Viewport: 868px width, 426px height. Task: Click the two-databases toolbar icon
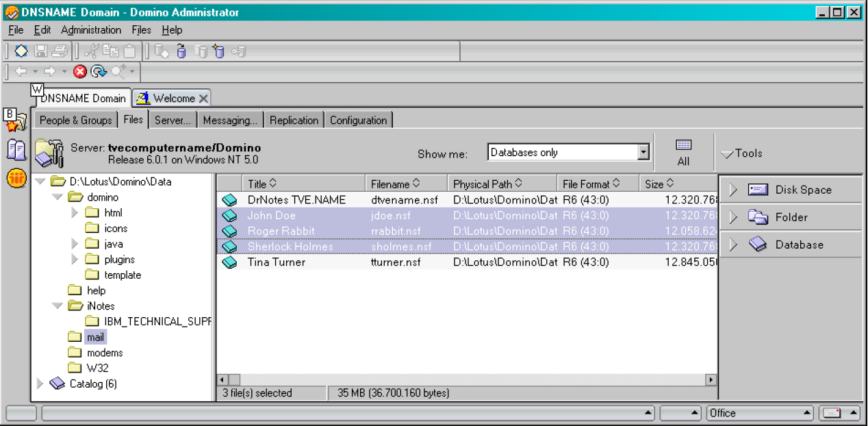(x=201, y=51)
